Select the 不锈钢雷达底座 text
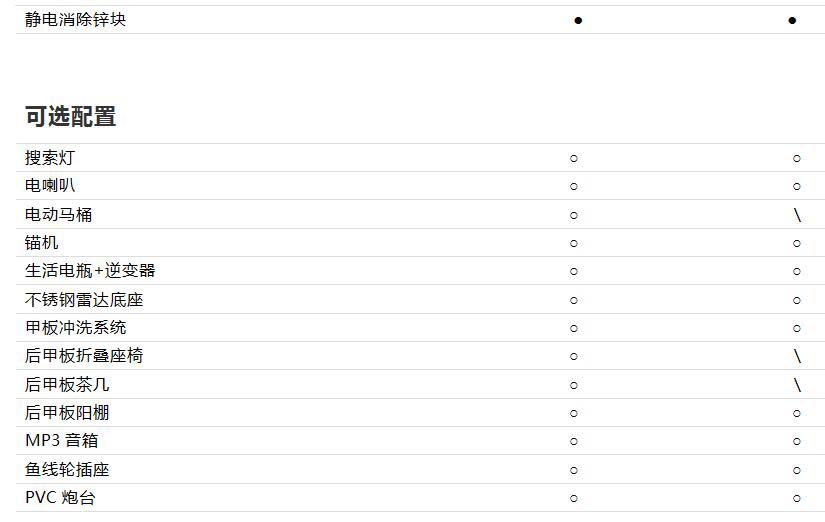Viewport: 825px width, 522px height. [84, 300]
